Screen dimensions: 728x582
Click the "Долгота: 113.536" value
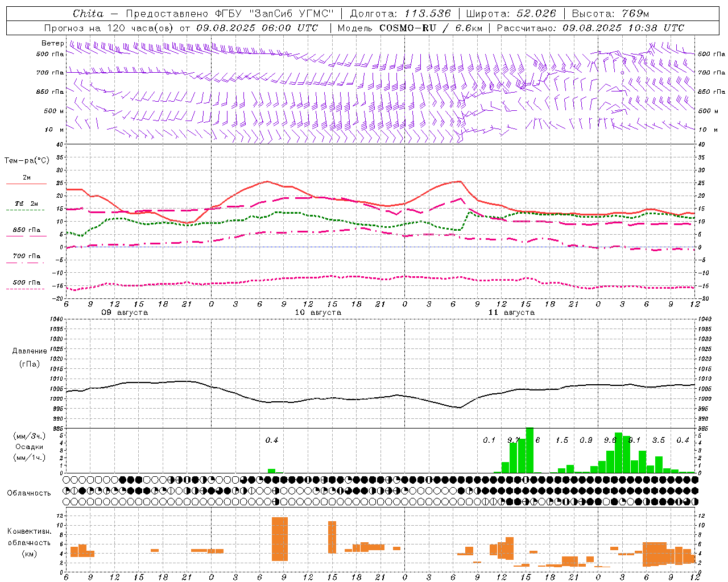pyautogui.click(x=400, y=14)
